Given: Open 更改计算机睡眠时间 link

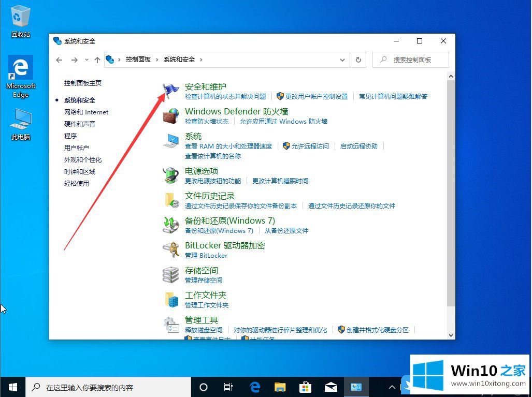Looking at the screenshot, I should [x=280, y=181].
